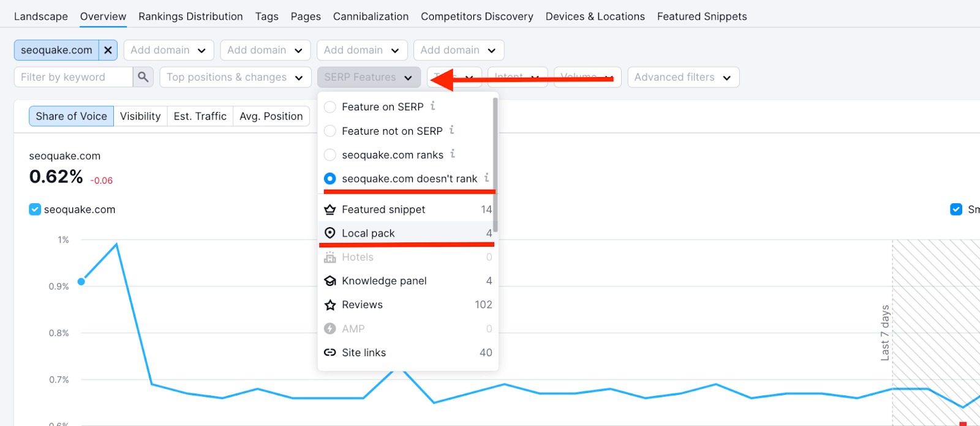
Task: Click first data point on chart line
Action: 81,282
